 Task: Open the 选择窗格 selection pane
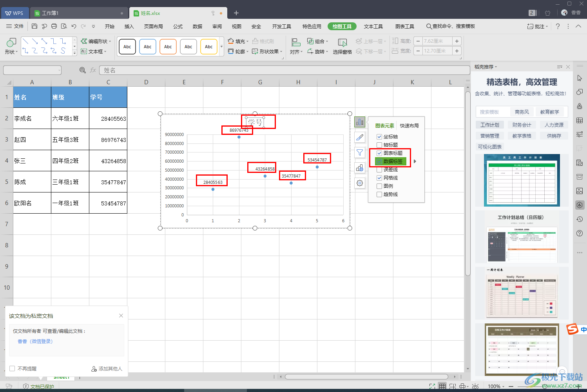coord(342,46)
